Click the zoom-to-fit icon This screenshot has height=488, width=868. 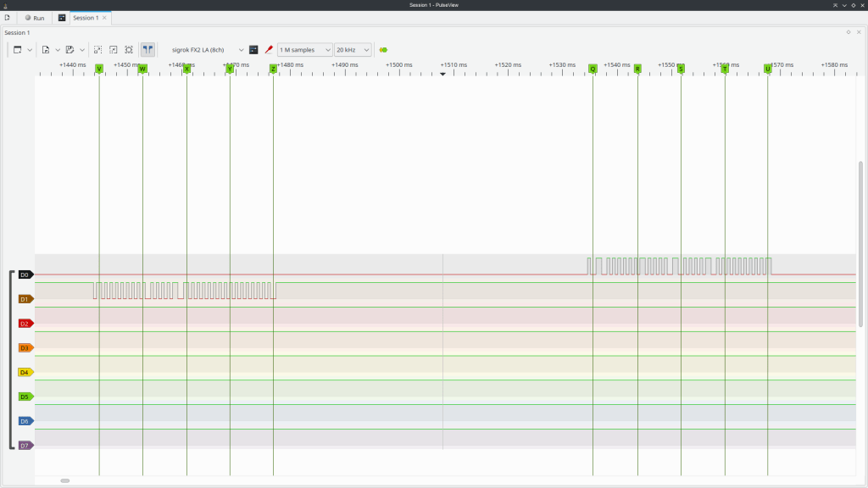pos(129,50)
